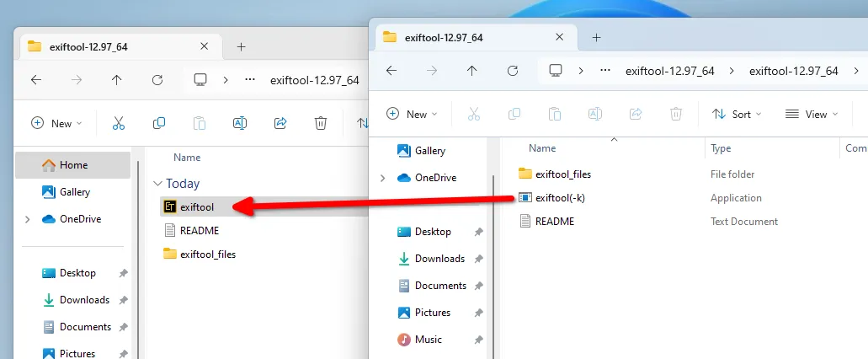Open Documents in left window sidebar
Screen dimensions: 868x359
(x=77, y=327)
